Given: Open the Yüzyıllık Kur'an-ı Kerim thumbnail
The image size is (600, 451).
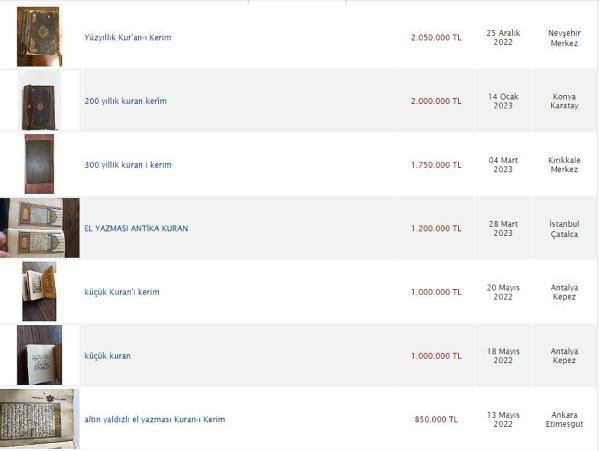Looking at the screenshot, I should click(39, 37).
